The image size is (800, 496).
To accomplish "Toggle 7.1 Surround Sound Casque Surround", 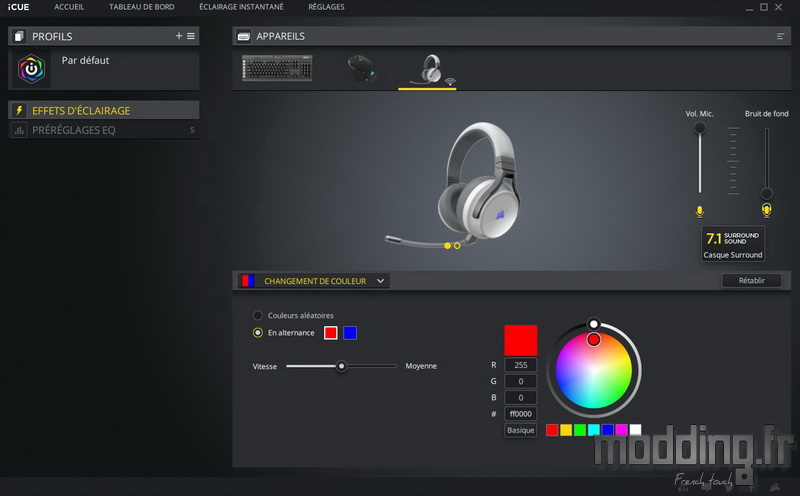I will pyautogui.click(x=733, y=243).
